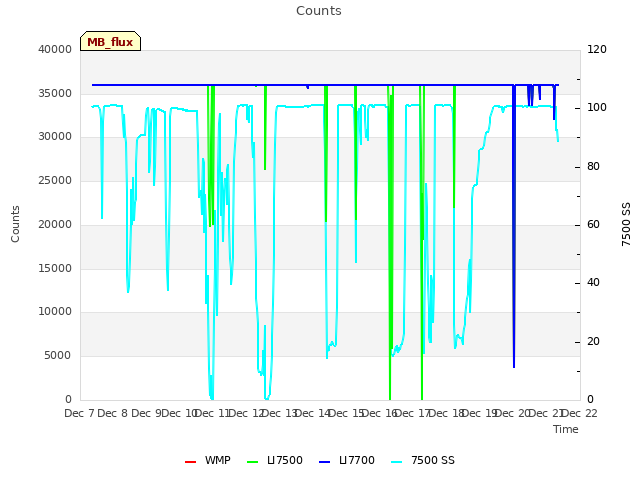
Task: Click the Dec 7 date label
Action: tap(79, 413)
